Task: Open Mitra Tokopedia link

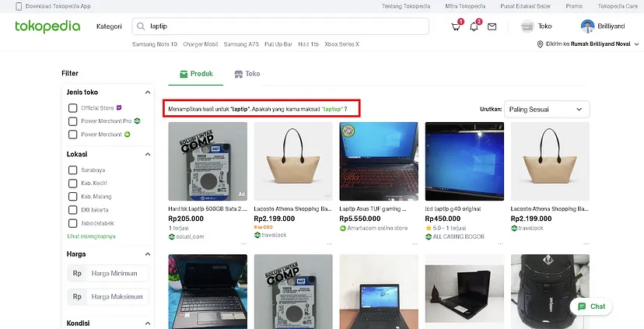Action: pos(465,6)
